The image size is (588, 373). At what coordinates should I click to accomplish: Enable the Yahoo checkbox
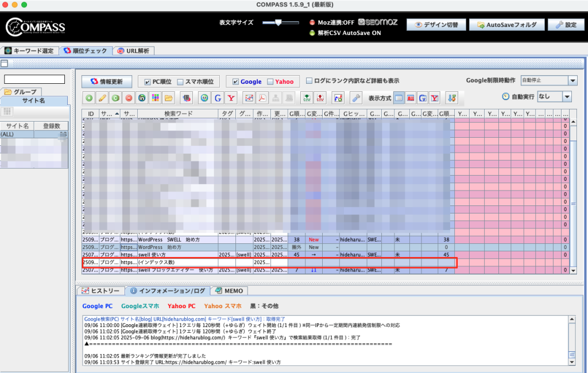[x=270, y=81]
